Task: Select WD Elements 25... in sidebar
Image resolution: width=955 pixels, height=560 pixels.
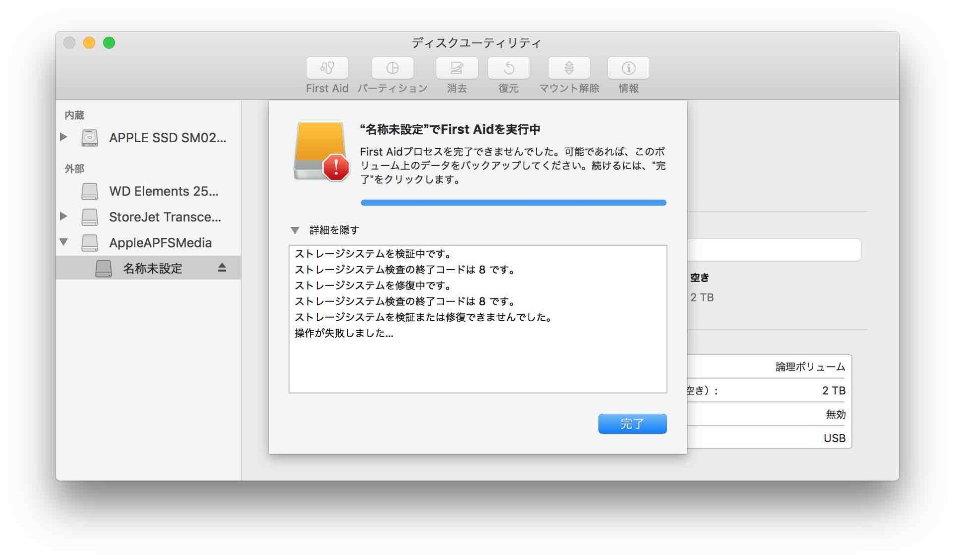Action: point(148,191)
